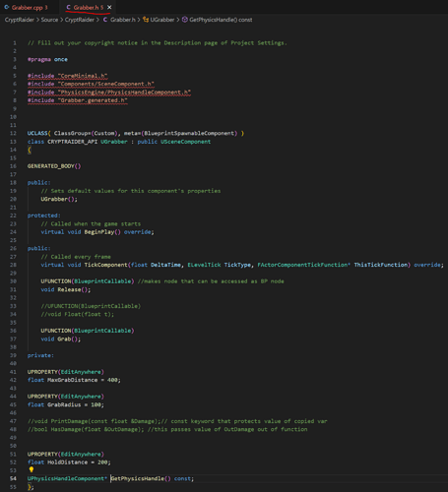Click GetPhysicsHandle() on line 54

coord(141,478)
